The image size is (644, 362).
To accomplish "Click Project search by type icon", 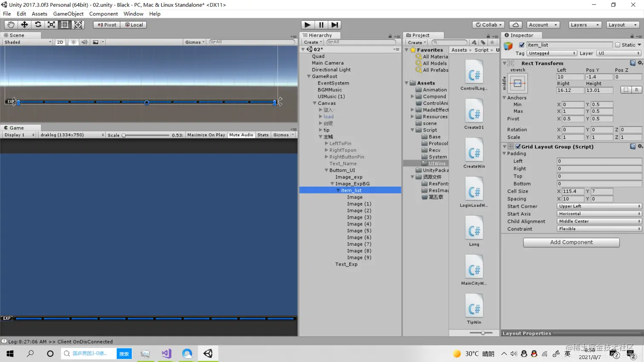I will pyautogui.click(x=474, y=43).
